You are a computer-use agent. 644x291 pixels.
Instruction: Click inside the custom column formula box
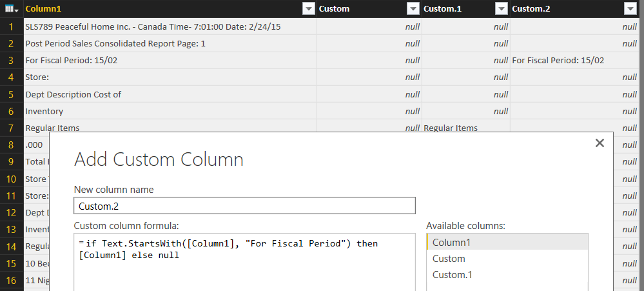[x=244, y=265]
